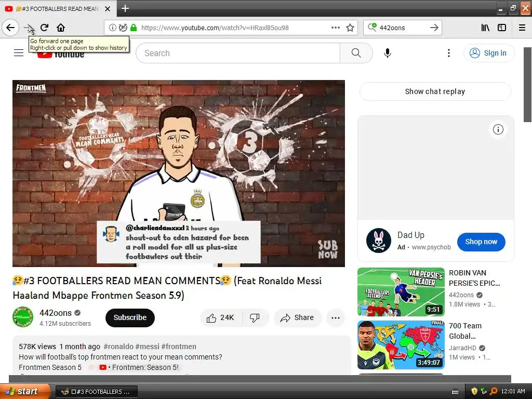Open a new browser tab
532x399 pixels.
[x=125, y=8]
